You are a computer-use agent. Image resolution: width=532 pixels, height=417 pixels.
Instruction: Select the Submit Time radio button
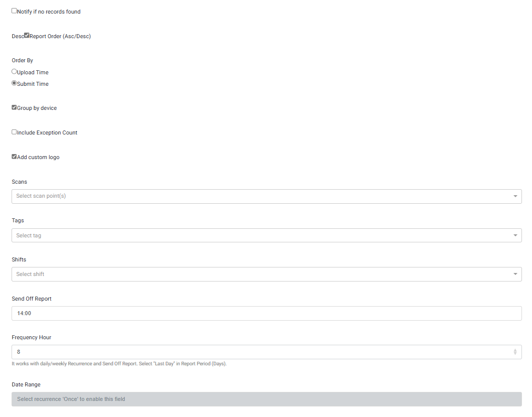[14, 83]
